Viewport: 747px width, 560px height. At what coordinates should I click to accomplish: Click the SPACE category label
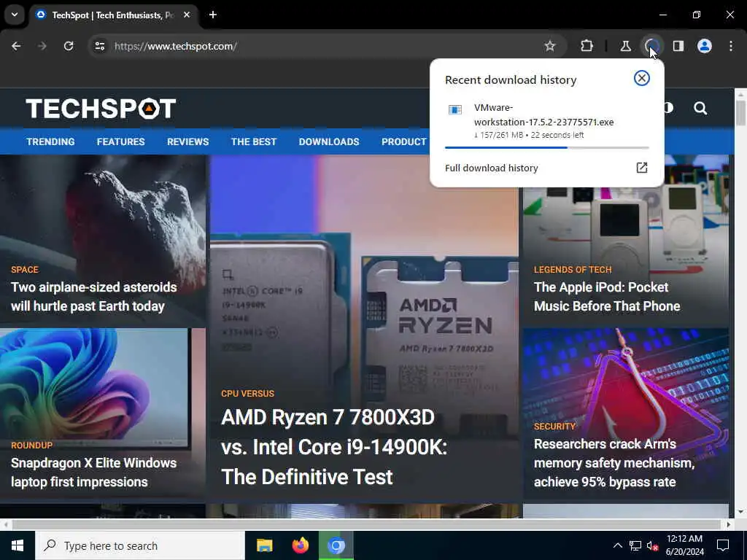tap(25, 270)
